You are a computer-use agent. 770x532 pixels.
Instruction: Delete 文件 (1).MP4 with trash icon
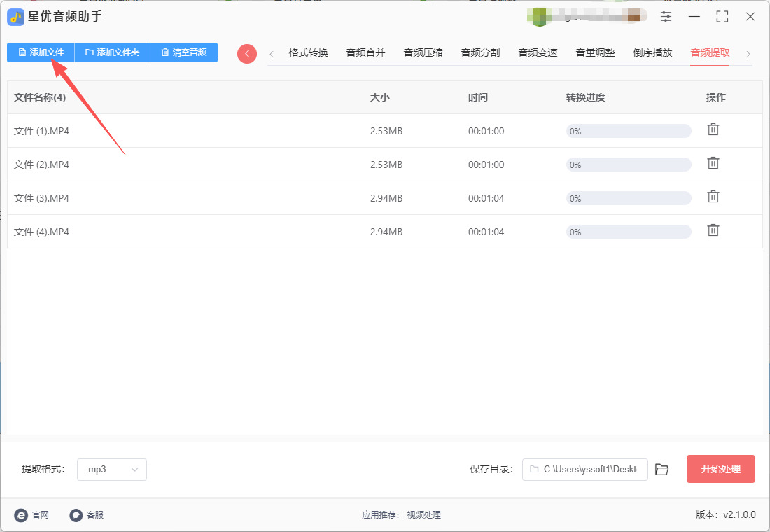[713, 129]
